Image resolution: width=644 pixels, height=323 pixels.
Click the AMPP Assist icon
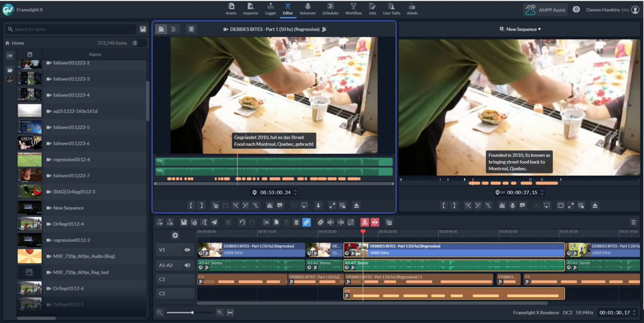(530, 10)
